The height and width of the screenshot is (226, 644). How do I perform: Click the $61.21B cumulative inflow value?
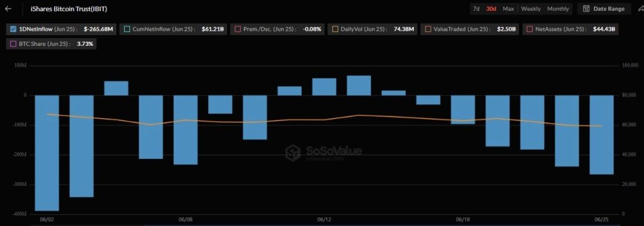click(213, 29)
